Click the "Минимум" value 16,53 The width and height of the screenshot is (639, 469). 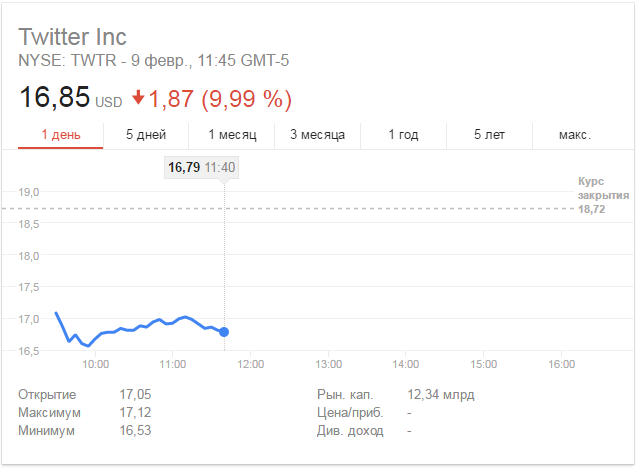pos(135,430)
